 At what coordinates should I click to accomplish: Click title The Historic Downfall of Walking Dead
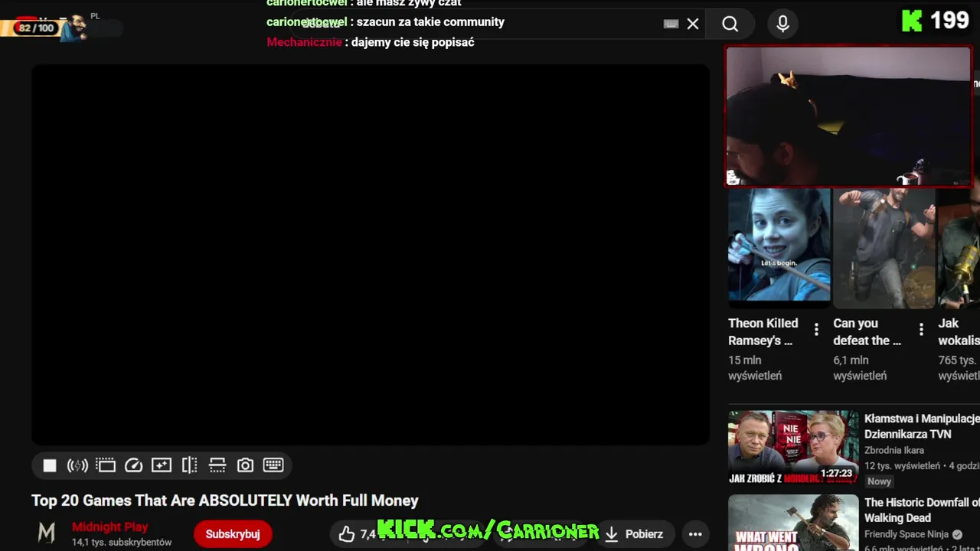pyautogui.click(x=922, y=510)
